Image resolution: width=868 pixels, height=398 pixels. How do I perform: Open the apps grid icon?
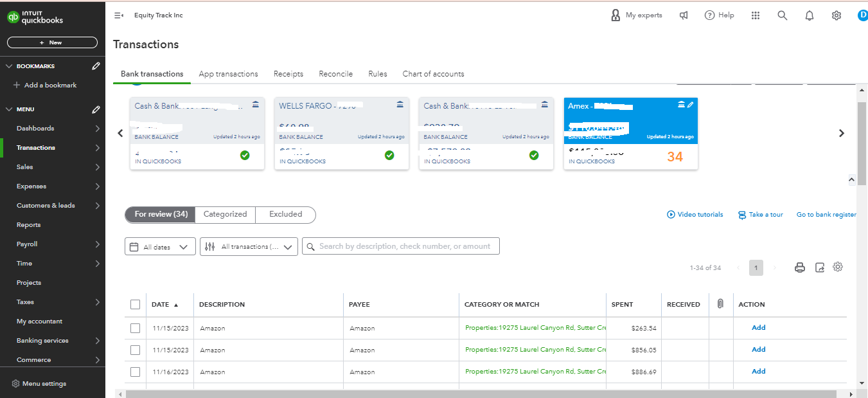point(756,15)
